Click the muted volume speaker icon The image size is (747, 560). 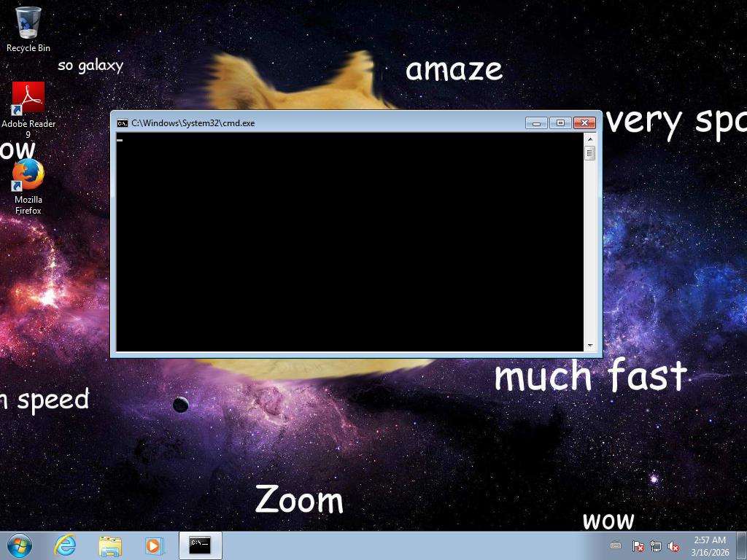[x=673, y=545]
